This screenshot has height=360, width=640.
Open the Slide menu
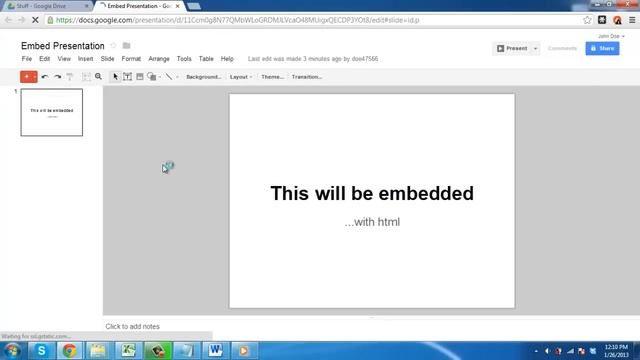107,59
